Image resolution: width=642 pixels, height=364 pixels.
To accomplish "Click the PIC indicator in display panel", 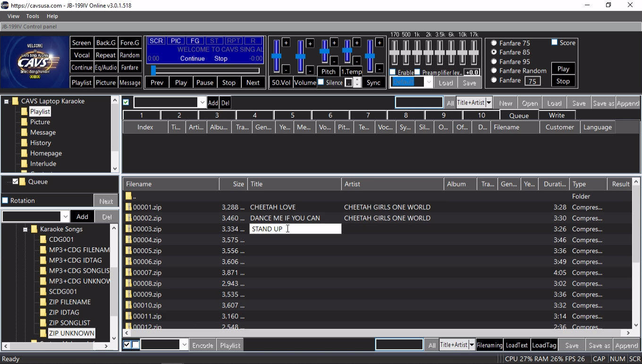I will pyautogui.click(x=176, y=41).
